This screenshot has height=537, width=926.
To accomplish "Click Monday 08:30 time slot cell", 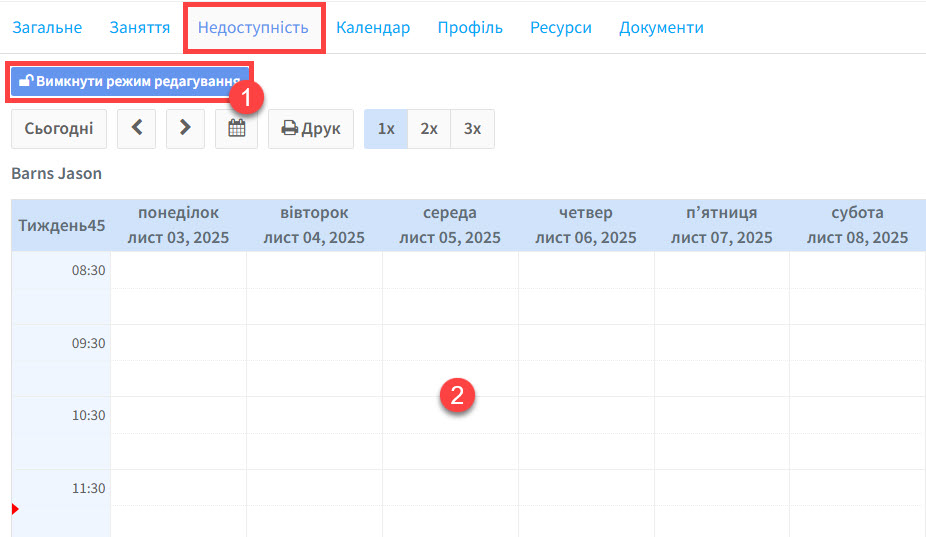I will [x=178, y=270].
